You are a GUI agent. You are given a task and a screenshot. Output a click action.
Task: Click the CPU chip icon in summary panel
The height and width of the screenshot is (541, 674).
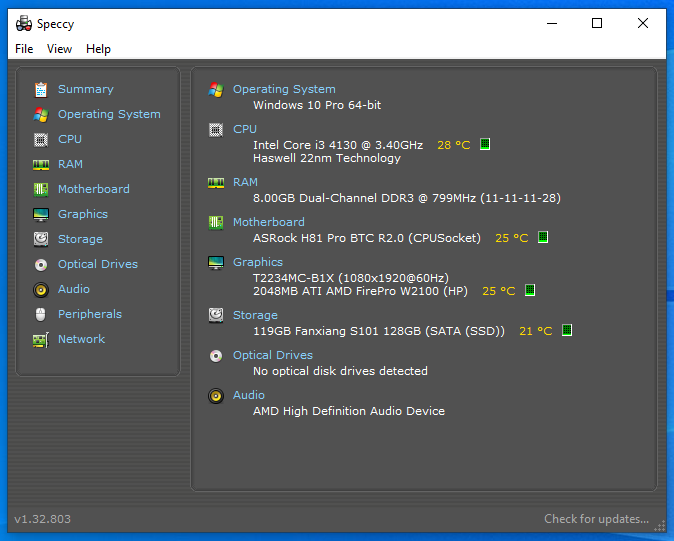click(216, 129)
